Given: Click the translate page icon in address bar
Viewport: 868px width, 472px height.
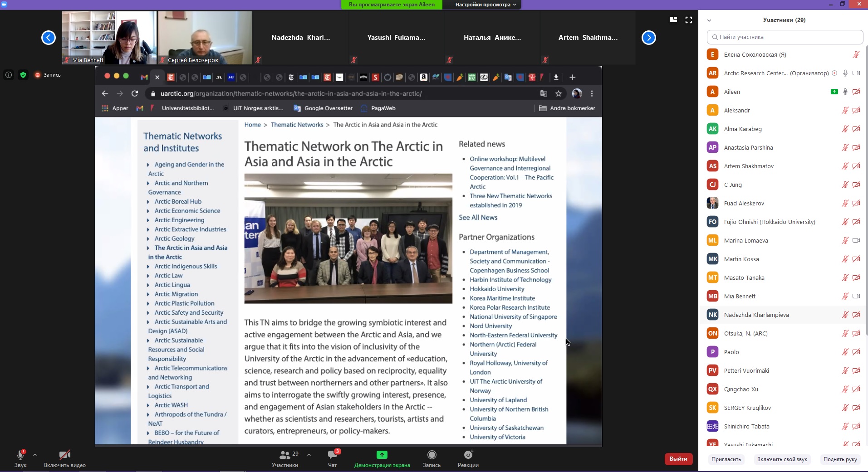Looking at the screenshot, I should pyautogui.click(x=544, y=93).
